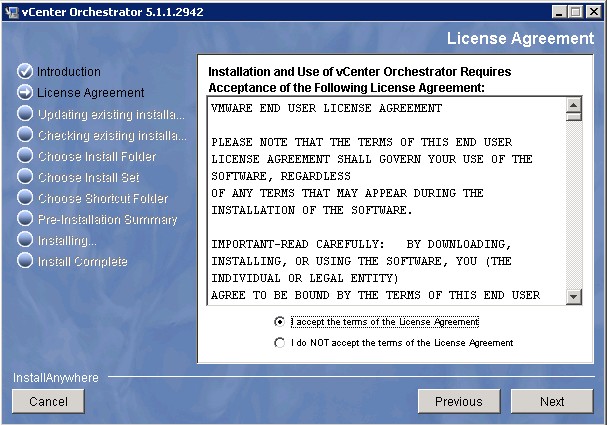The width and height of the screenshot is (607, 425).
Task: Go back with the Previous button
Action: tap(458, 401)
